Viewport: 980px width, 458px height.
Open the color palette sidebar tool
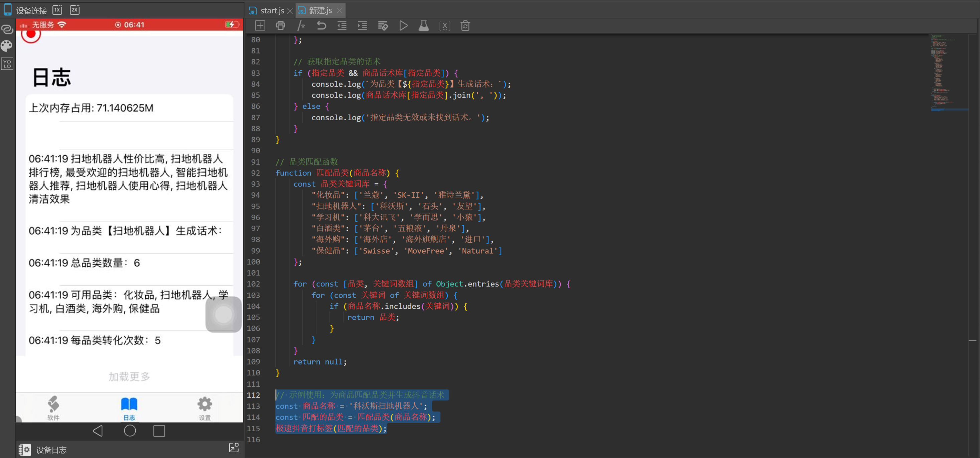(x=7, y=46)
